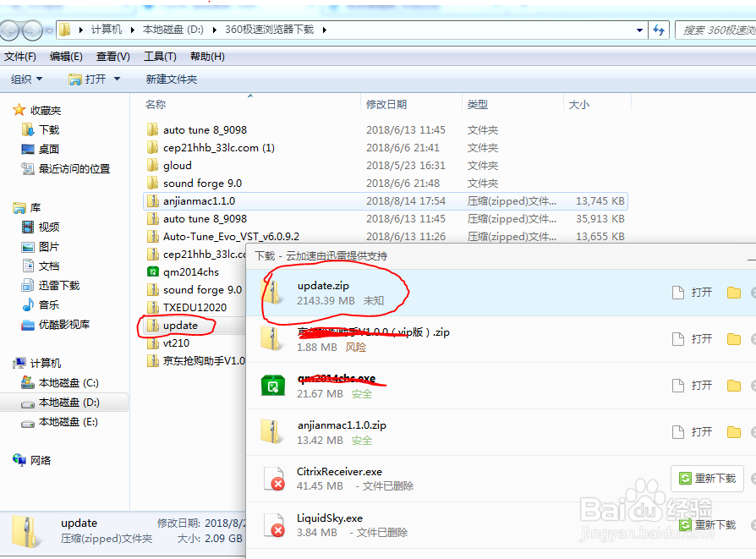Select the cep21hhb_33lc.com (1) folder
This screenshot has height=559, width=756.
(219, 148)
